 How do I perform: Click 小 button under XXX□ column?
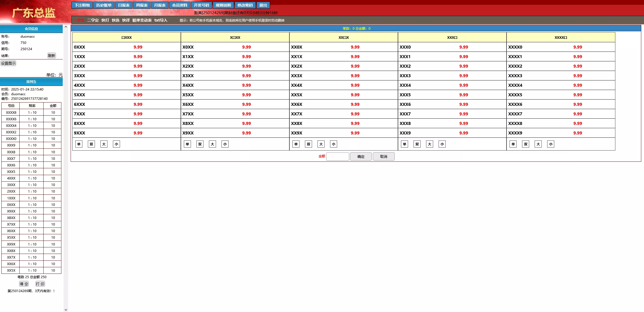click(x=442, y=144)
